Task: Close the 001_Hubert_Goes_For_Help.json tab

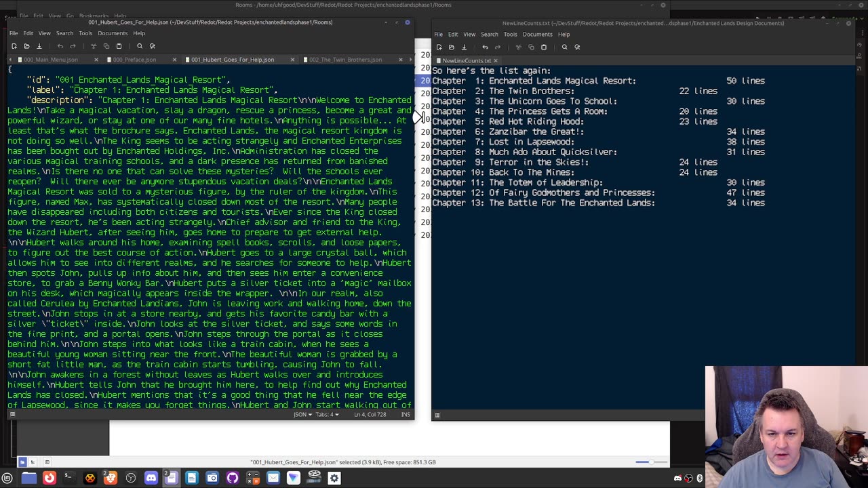Action: 292,60
